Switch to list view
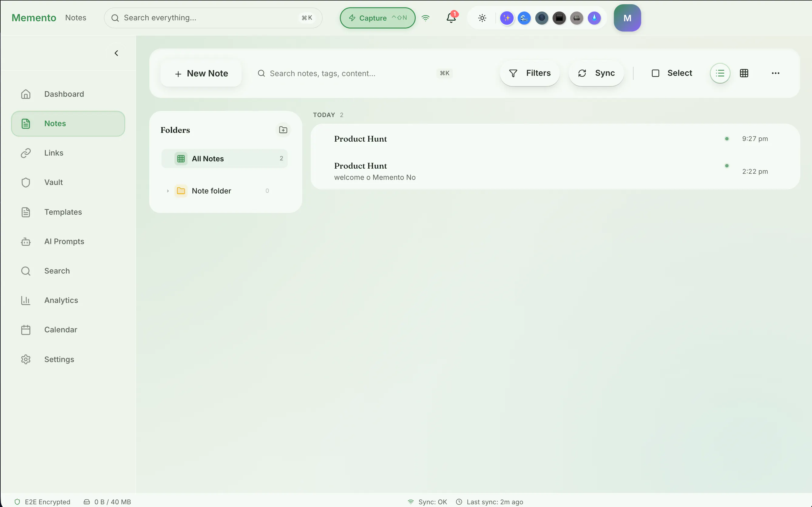 [720, 73]
